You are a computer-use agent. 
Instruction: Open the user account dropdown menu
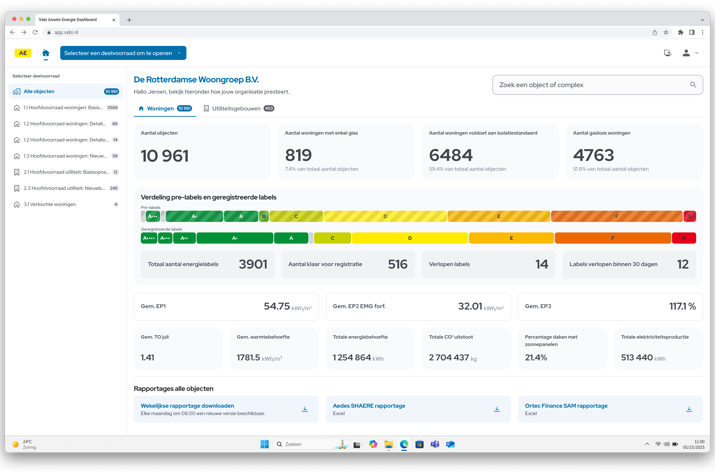(689, 53)
